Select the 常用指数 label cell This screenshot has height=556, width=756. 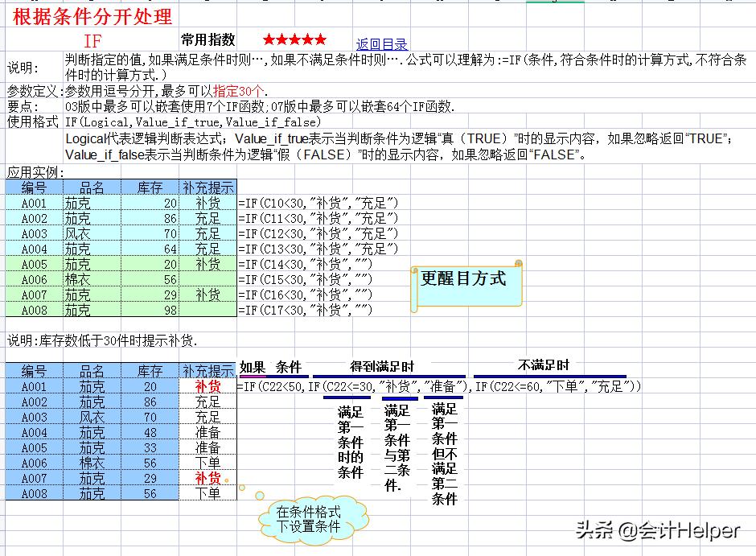(207, 39)
